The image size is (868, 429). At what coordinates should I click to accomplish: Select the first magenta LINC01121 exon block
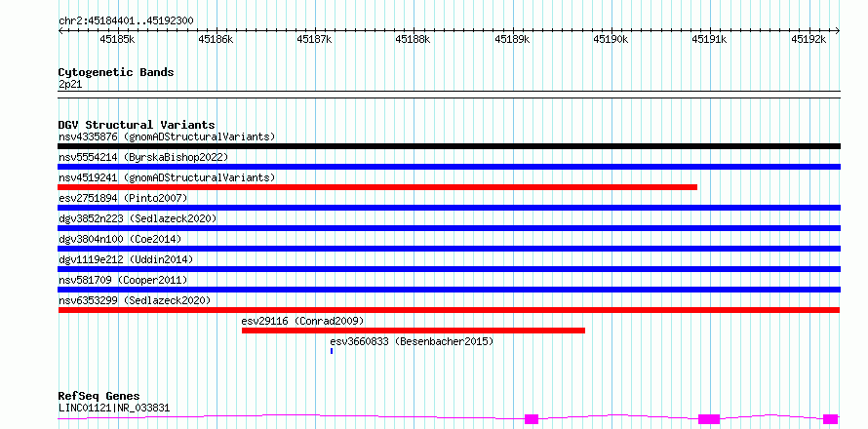[532, 419]
